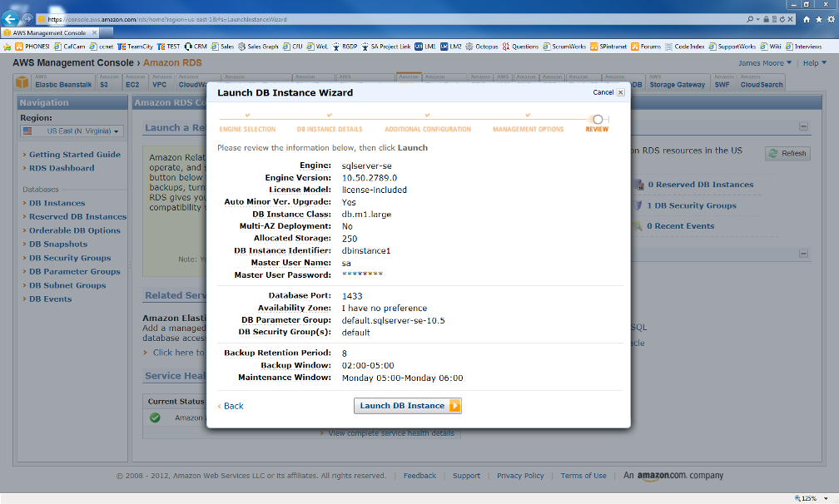
Task: Open the Elastic Beanstalk service tab
Action: tap(63, 82)
